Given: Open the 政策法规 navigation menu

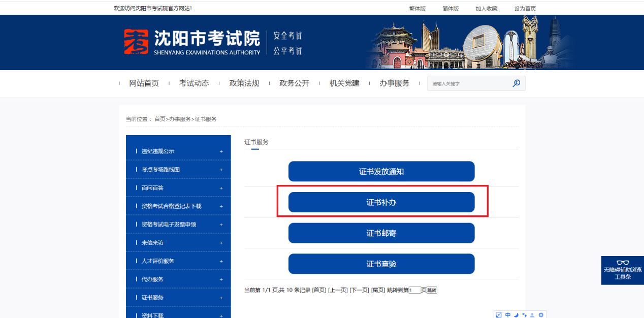Looking at the screenshot, I should [x=244, y=83].
